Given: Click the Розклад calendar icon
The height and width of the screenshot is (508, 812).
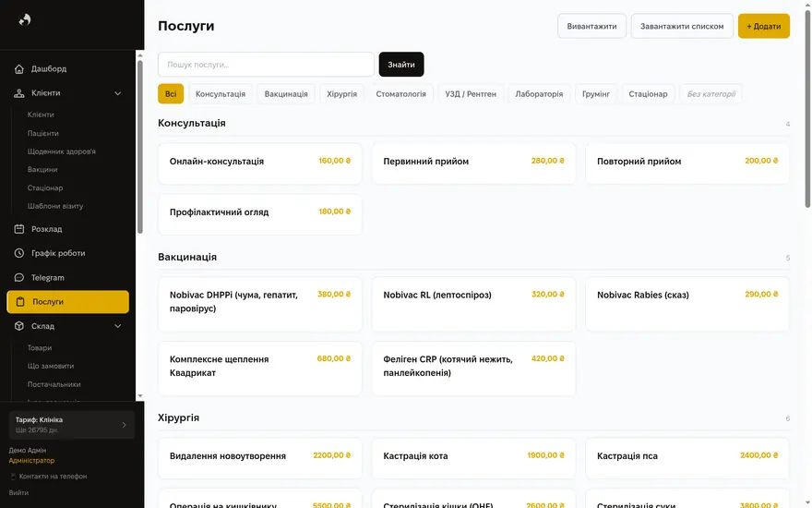Looking at the screenshot, I should tap(19, 229).
